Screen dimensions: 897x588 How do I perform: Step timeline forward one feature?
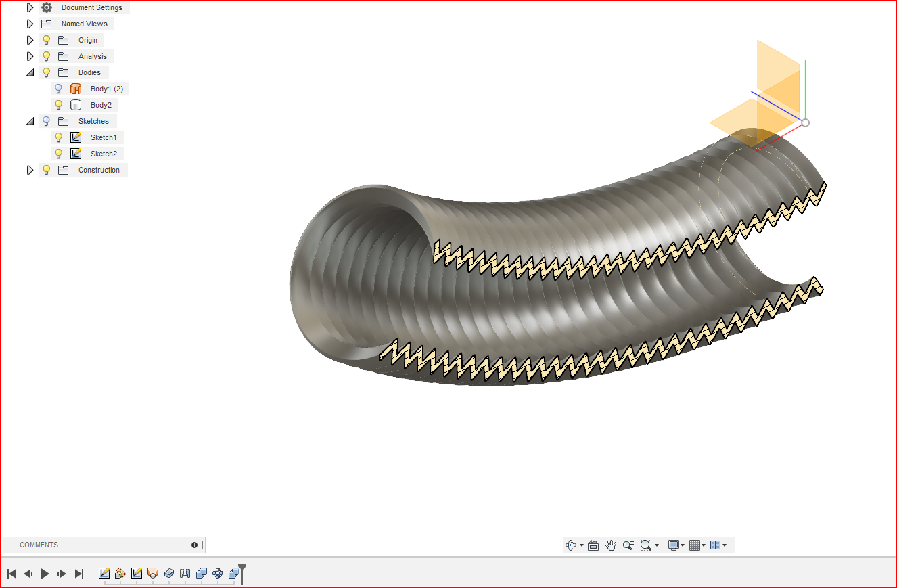point(62,574)
